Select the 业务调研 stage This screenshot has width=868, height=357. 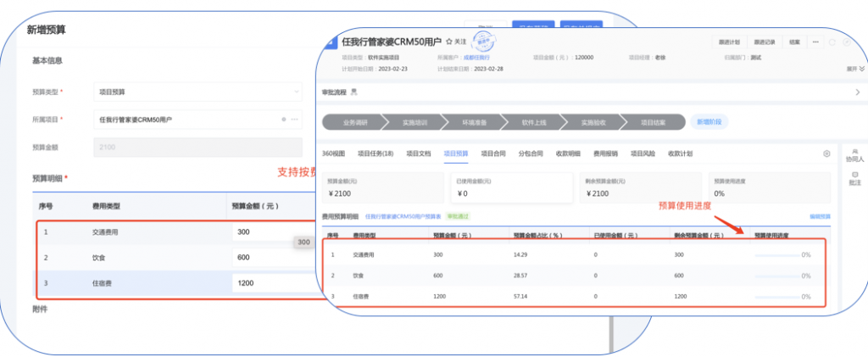coord(354,122)
